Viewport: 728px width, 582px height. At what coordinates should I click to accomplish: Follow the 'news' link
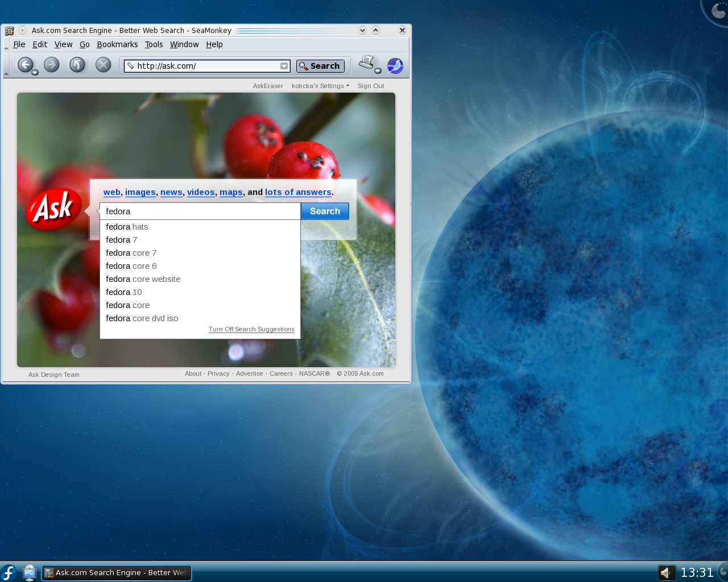point(171,192)
